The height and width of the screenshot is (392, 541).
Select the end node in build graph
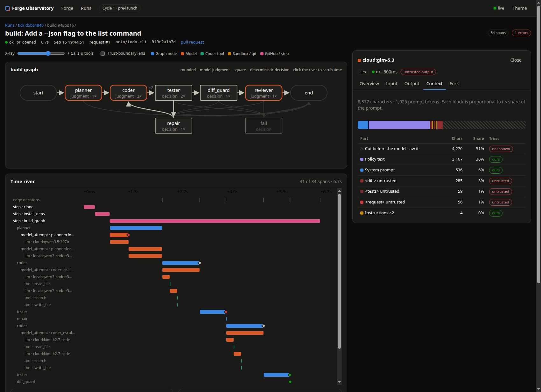(309, 93)
